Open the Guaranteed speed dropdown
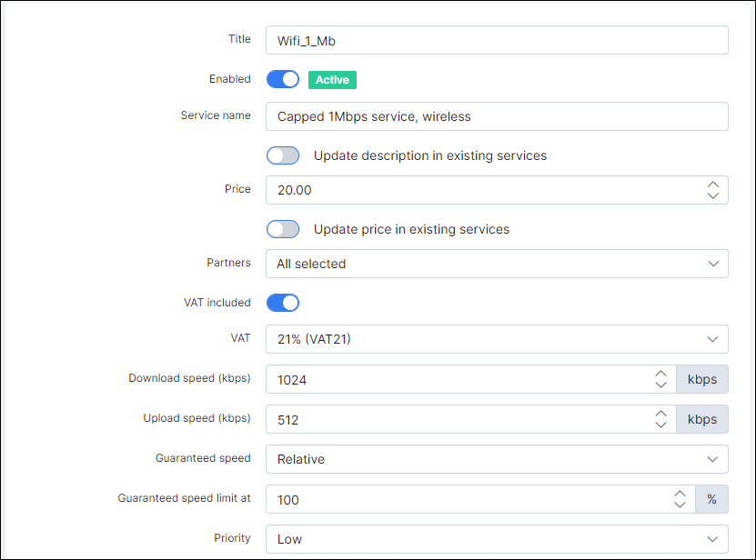The height and width of the screenshot is (560, 756). point(497,459)
